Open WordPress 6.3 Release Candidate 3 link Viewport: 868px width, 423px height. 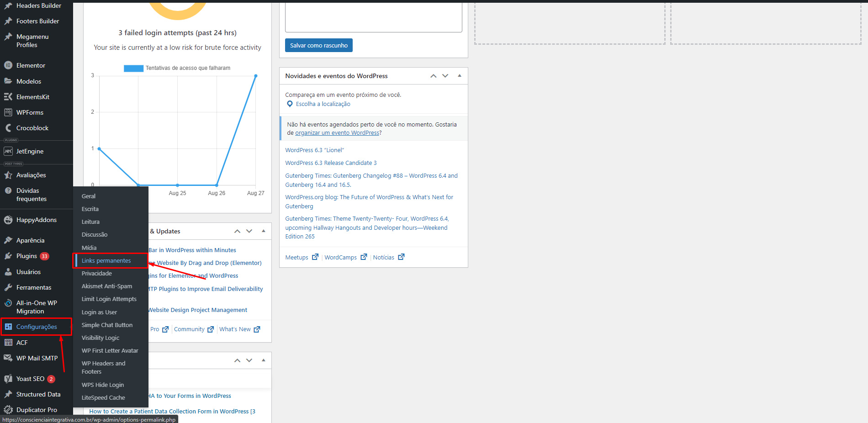tap(331, 163)
